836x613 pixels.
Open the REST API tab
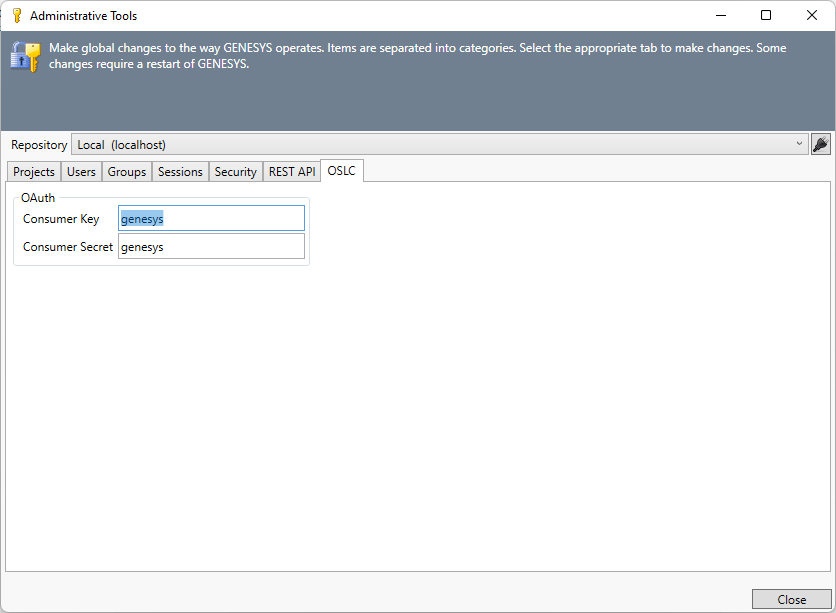[x=291, y=171]
